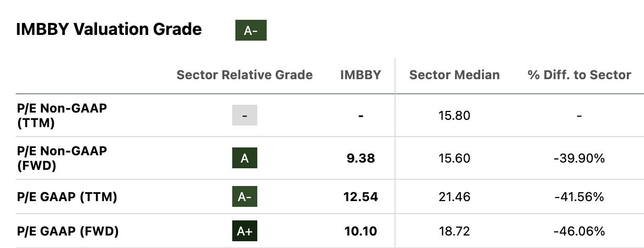644x248 pixels.
Task: Click the % Diff. to Sector header
Action: [x=579, y=75]
